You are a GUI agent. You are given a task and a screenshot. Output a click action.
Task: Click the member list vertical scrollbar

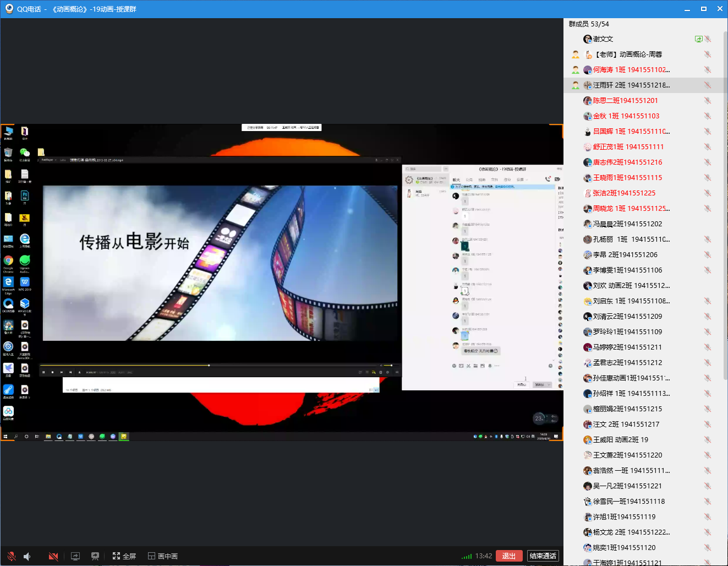point(725,204)
